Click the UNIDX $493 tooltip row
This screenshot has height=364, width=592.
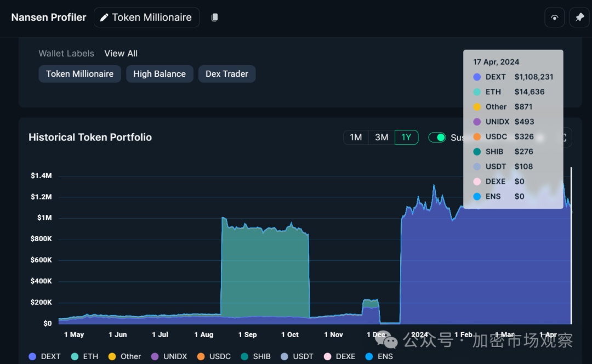pyautogui.click(x=504, y=122)
